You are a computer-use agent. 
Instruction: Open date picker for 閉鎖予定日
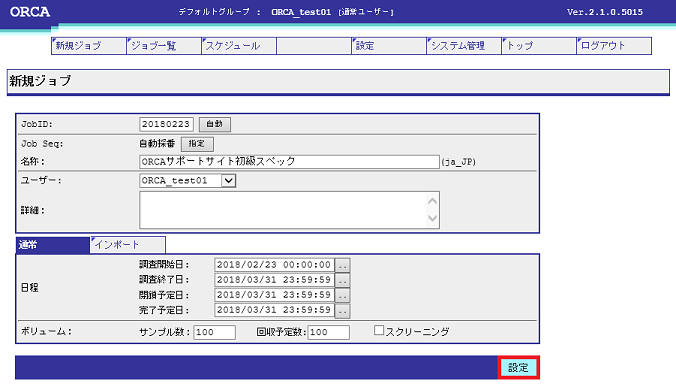tap(343, 295)
